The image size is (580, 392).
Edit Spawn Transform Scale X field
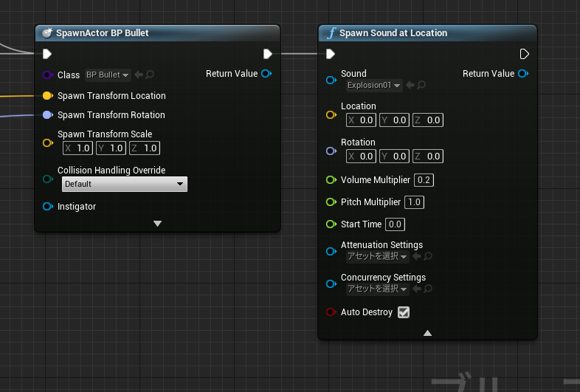point(77,148)
